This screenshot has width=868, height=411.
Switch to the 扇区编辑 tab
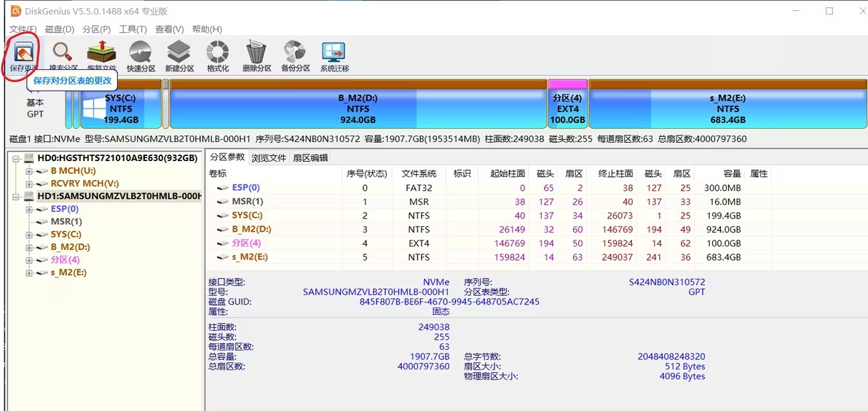310,158
